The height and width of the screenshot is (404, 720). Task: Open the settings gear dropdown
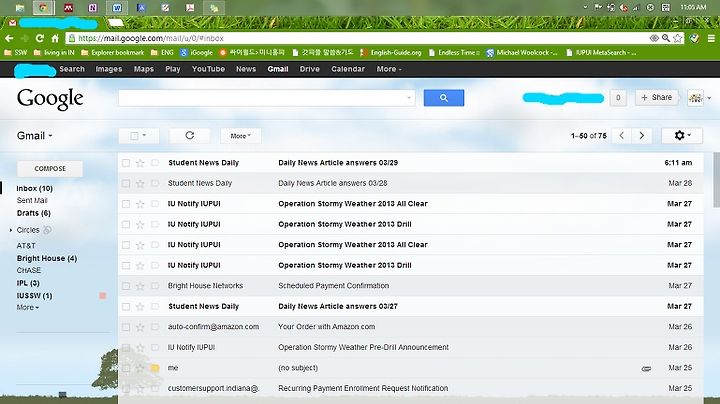682,135
